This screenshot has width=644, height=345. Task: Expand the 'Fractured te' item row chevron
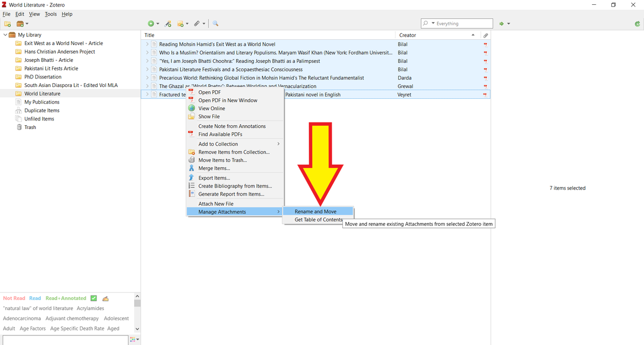point(147,94)
